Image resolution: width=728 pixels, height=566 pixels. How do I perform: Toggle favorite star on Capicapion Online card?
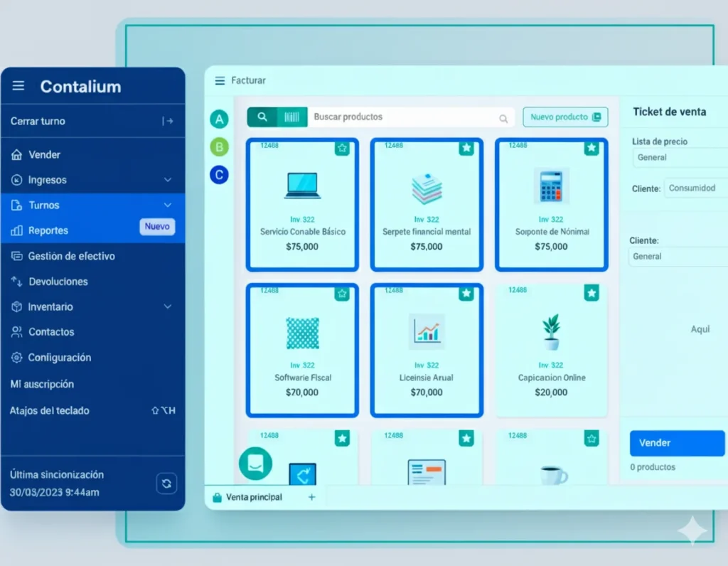click(591, 293)
